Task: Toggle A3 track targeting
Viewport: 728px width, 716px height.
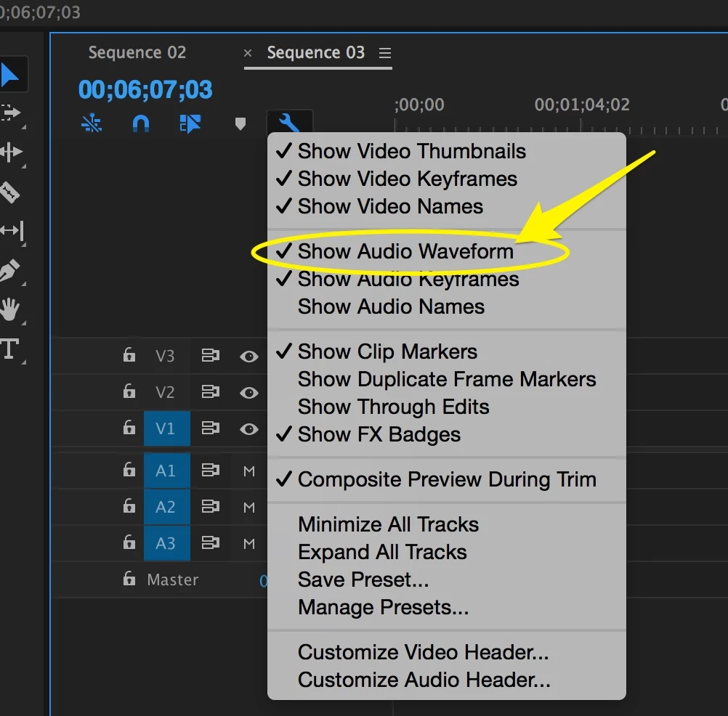Action: 166,543
